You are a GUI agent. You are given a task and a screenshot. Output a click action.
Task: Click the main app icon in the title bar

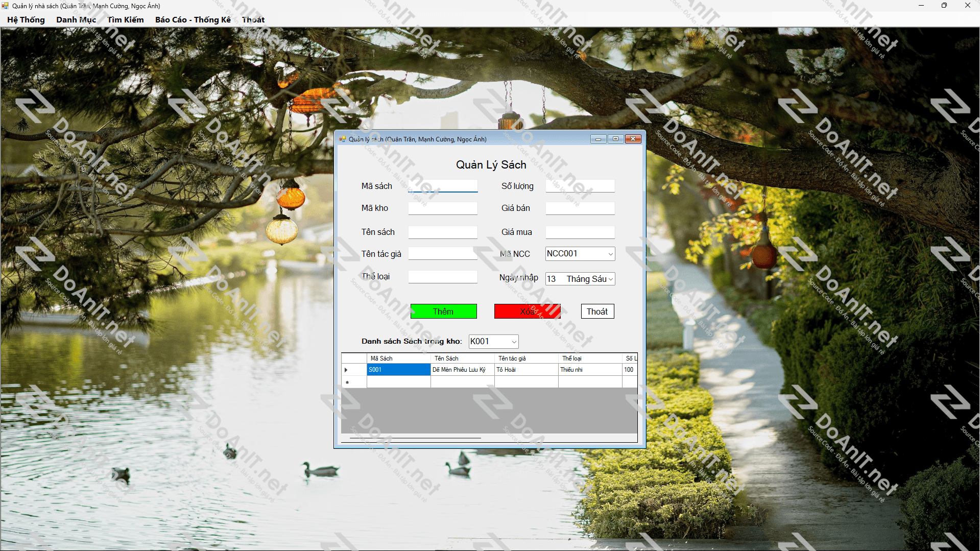pyautogui.click(x=5, y=6)
